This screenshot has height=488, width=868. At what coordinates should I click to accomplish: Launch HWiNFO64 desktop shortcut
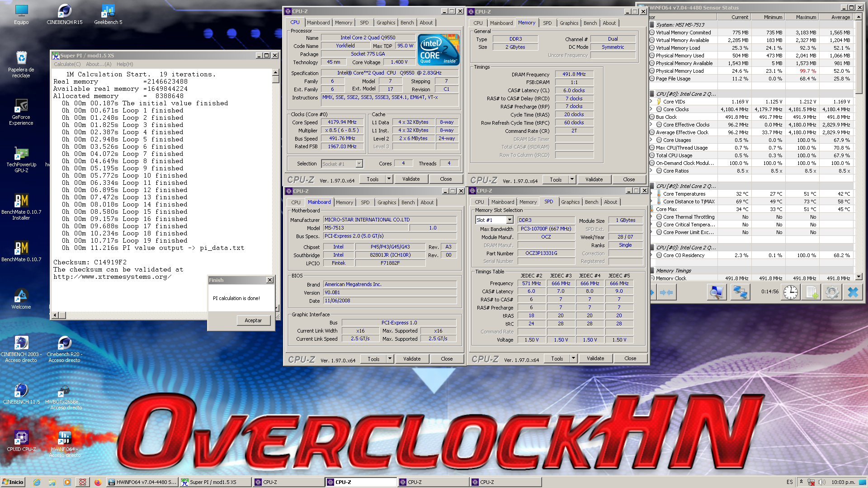65,444
